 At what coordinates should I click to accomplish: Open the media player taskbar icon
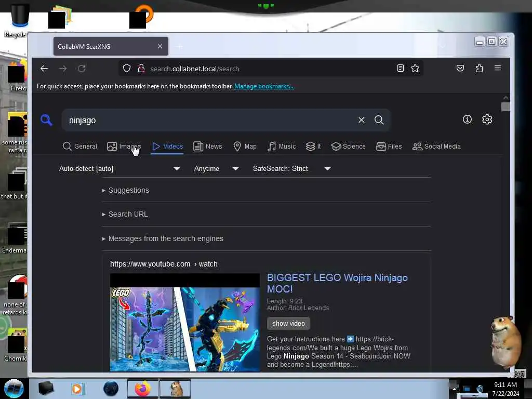pos(77,389)
